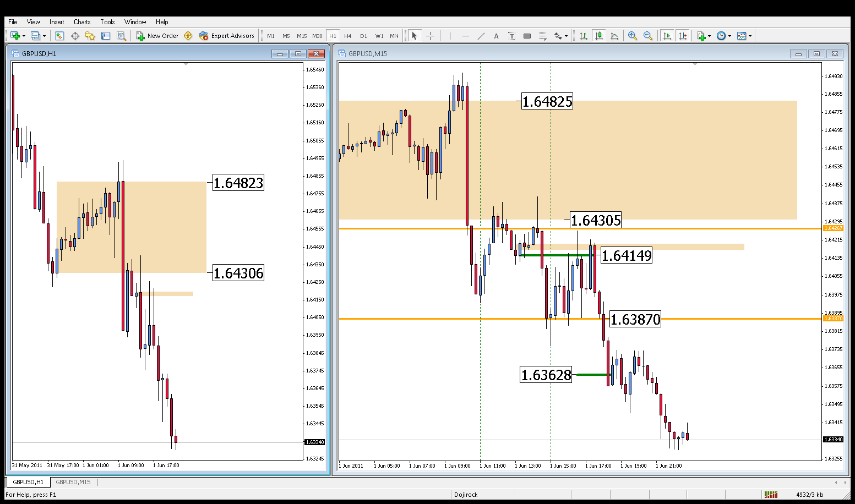855x504 pixels.
Task: Expand Profiles dropdown arrow
Action: coord(44,36)
